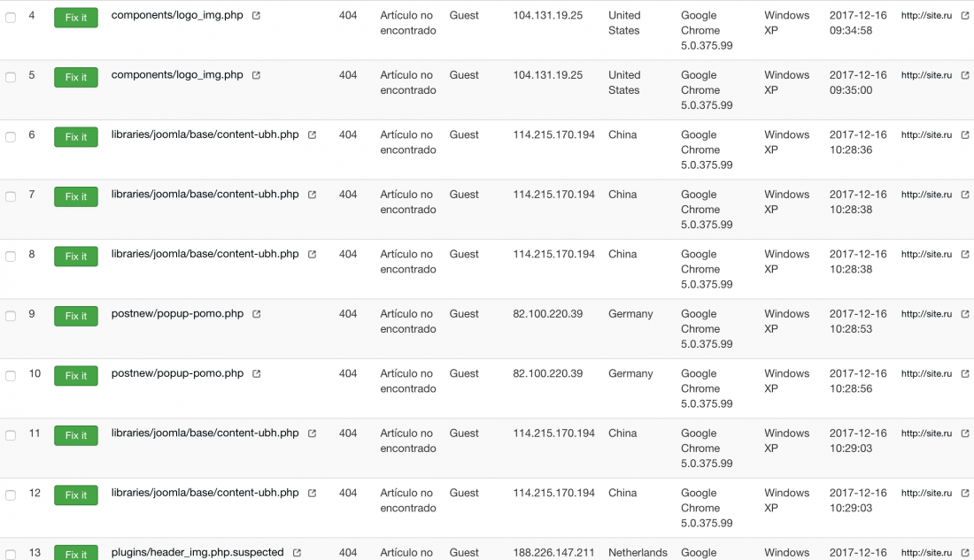Open components/logo_img.php link in row 4
Viewport: 974px width, 560px height.
pyautogui.click(x=177, y=15)
